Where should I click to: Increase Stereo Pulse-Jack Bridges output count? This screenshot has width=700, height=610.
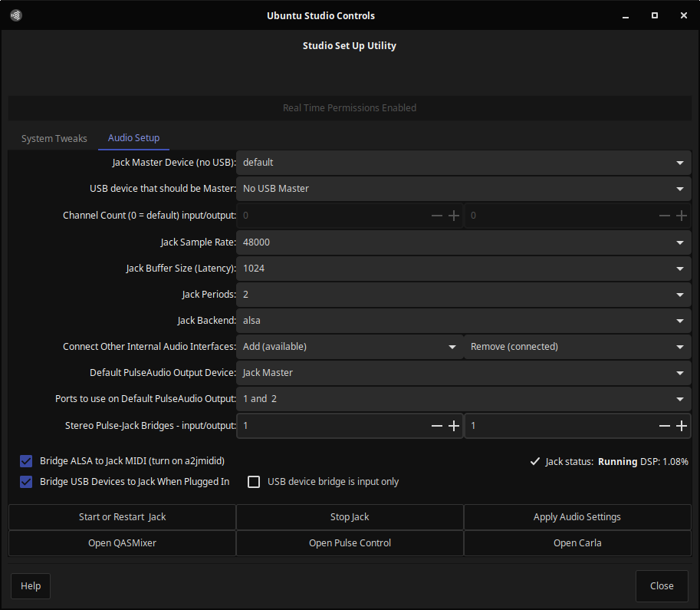[682, 426]
